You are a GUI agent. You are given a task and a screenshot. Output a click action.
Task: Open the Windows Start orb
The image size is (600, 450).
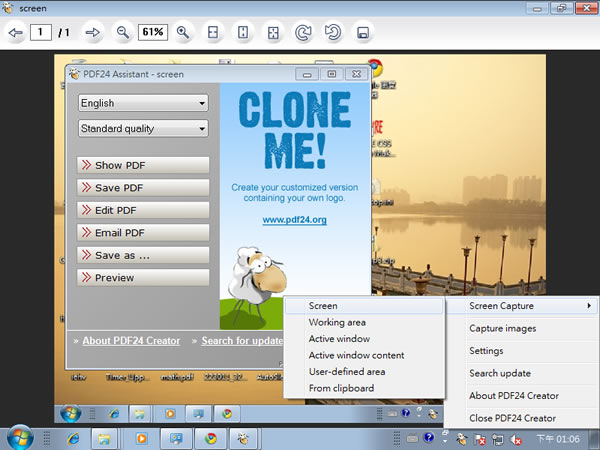tap(20, 437)
